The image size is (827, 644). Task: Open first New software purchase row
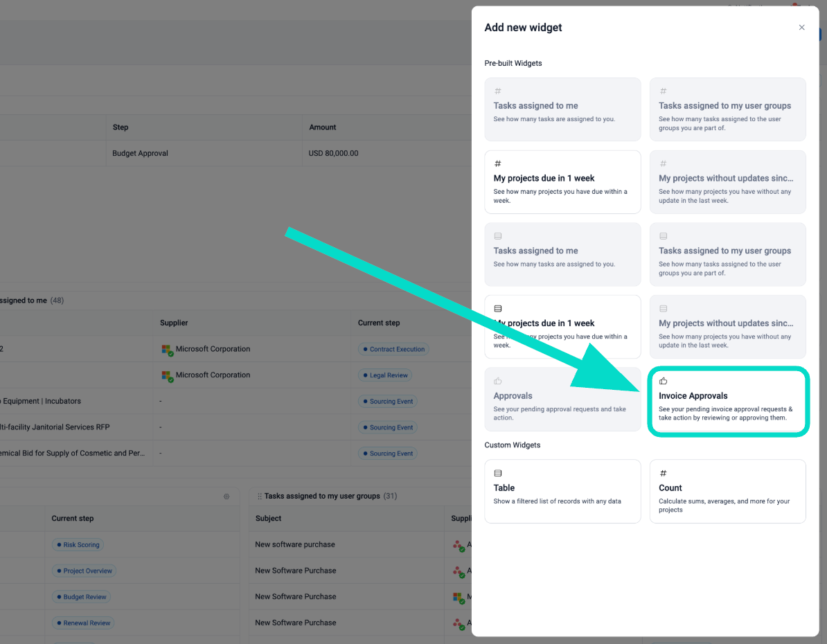pos(295,544)
